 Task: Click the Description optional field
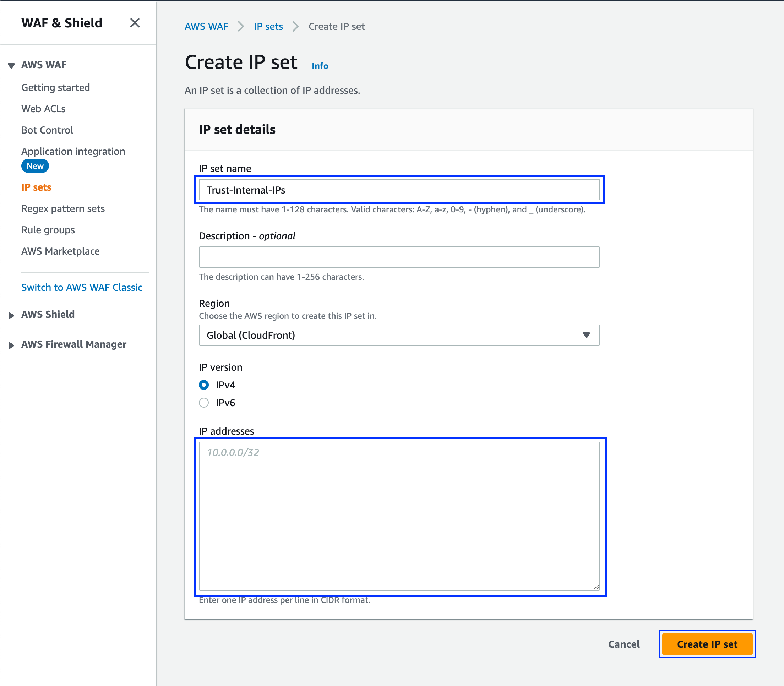(x=399, y=257)
